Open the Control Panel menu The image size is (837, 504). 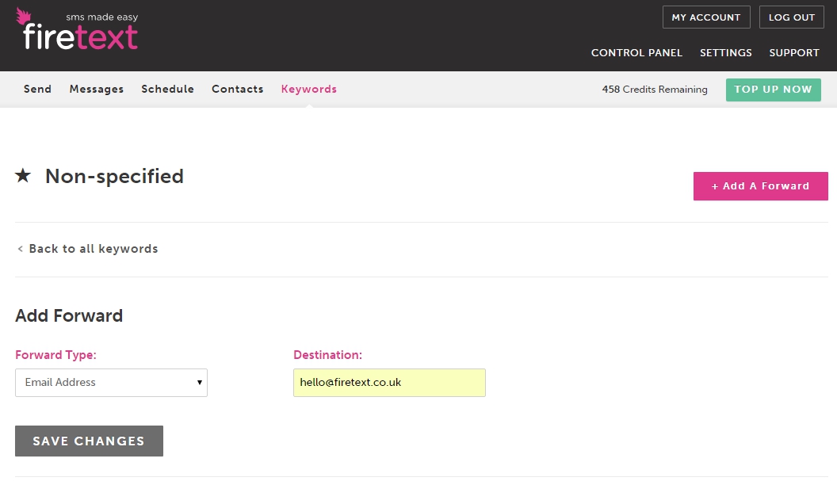[636, 53]
